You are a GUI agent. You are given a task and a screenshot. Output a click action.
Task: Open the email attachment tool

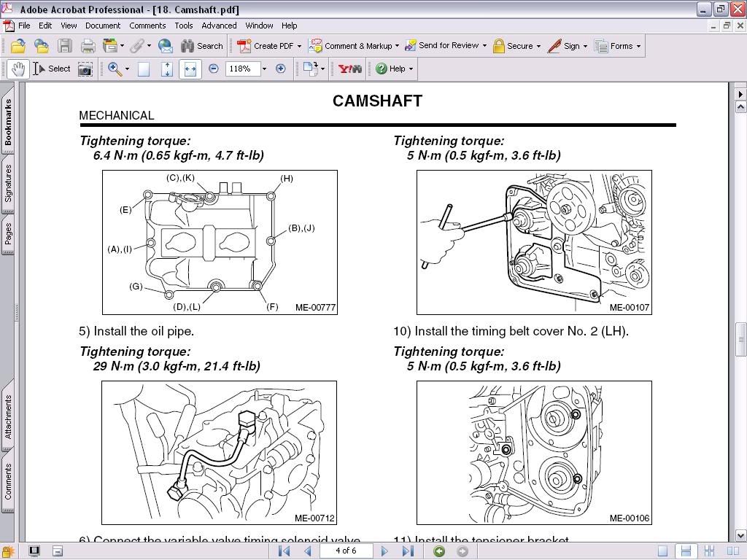[166, 46]
